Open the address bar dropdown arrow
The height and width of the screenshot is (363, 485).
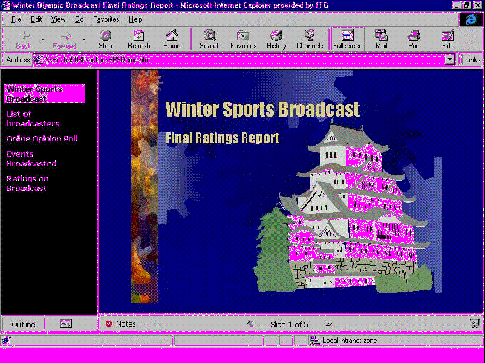point(450,60)
